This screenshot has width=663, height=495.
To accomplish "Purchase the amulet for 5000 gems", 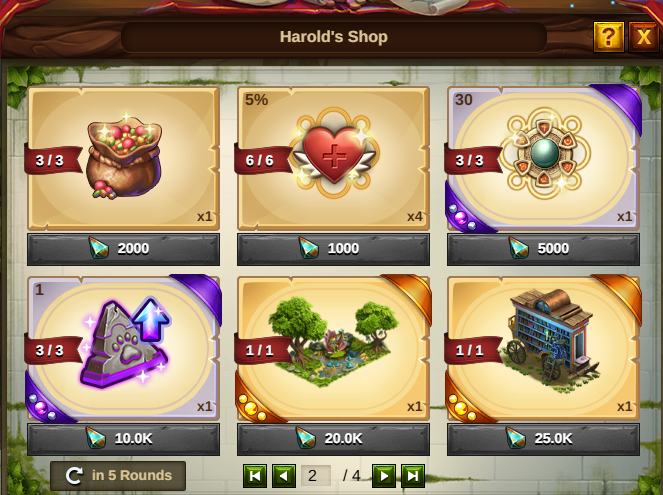I will coord(543,249).
